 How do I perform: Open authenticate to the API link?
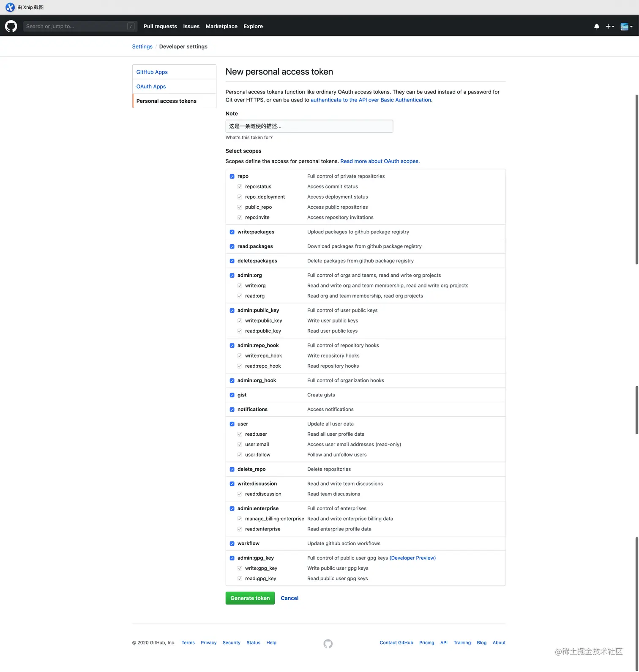point(371,100)
